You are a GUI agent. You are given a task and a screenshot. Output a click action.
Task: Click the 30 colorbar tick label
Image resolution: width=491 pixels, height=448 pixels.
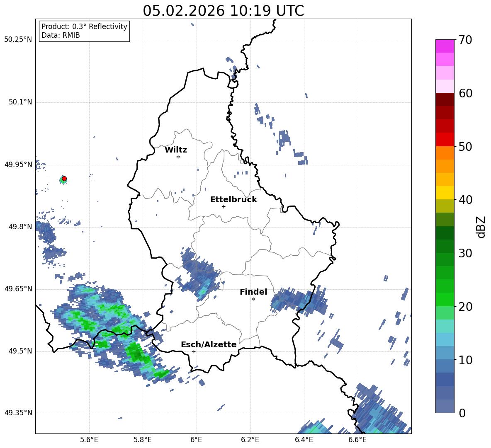[x=465, y=253]
